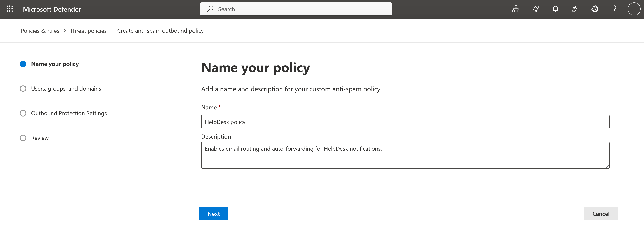The height and width of the screenshot is (225, 644).
Task: Click the Name field containing HelpDesk policy
Action: point(405,122)
